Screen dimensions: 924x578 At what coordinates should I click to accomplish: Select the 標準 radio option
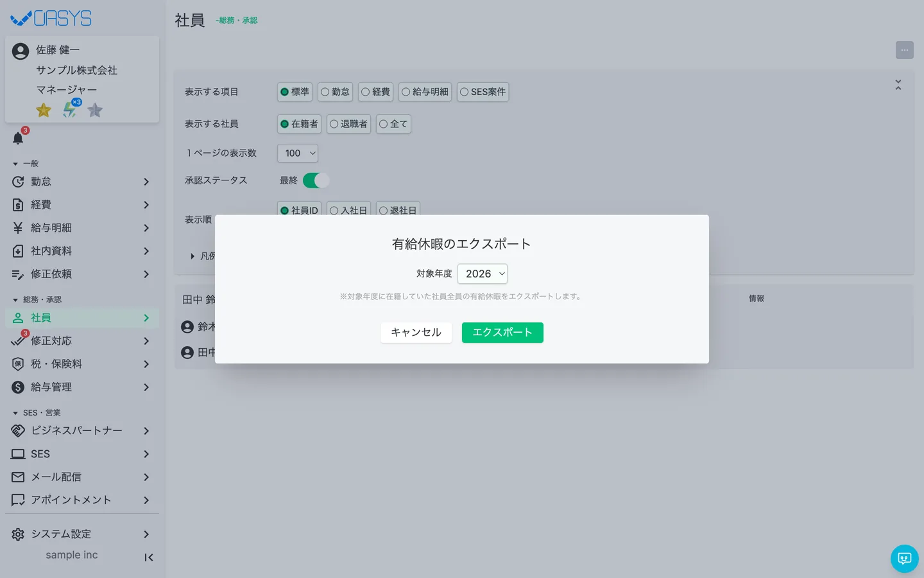click(295, 92)
